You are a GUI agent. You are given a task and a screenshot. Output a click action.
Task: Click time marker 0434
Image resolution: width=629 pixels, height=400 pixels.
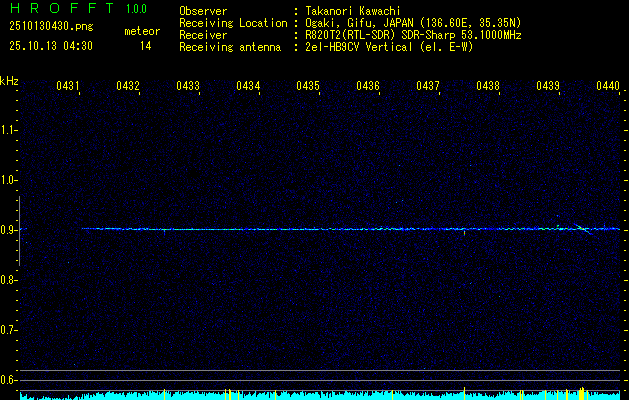(248, 85)
